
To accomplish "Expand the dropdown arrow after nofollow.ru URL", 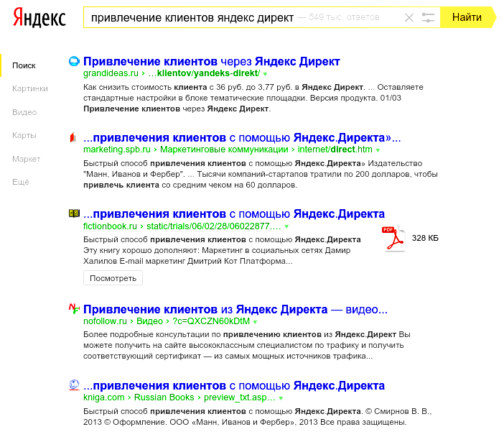I will (255, 322).
